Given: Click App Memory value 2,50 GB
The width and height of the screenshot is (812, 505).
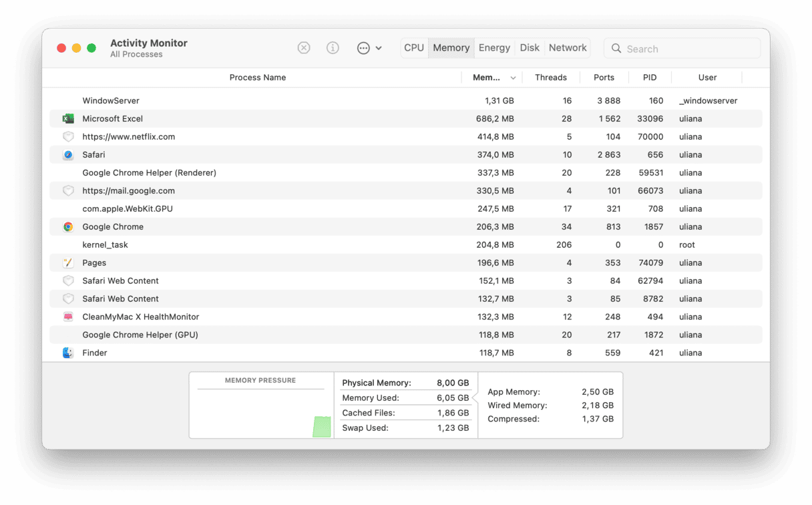Looking at the screenshot, I should pyautogui.click(x=598, y=392).
